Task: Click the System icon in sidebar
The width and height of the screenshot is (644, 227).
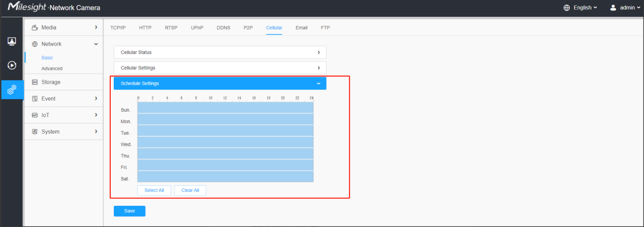Action: (35, 132)
